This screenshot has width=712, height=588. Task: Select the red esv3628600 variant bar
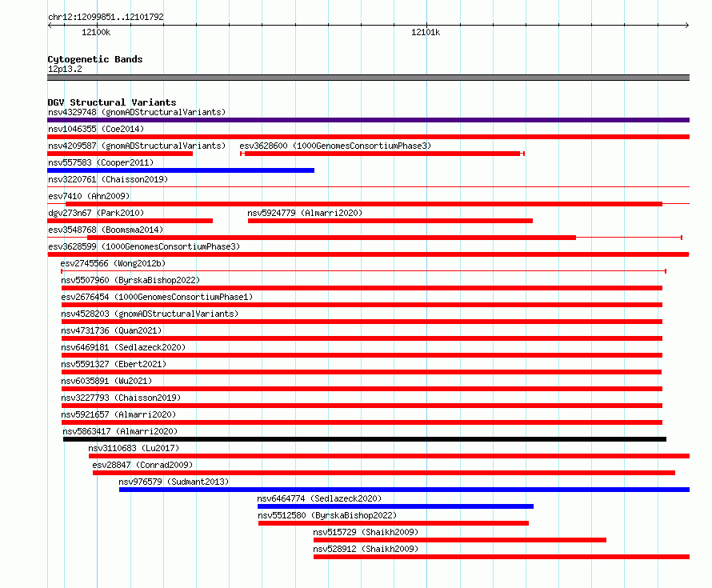pos(382,154)
